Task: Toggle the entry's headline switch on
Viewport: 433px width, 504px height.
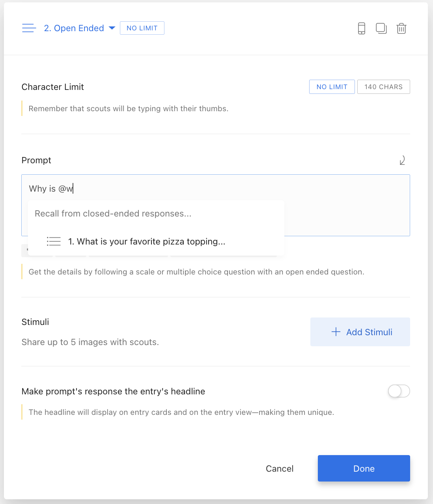Action: (x=399, y=391)
